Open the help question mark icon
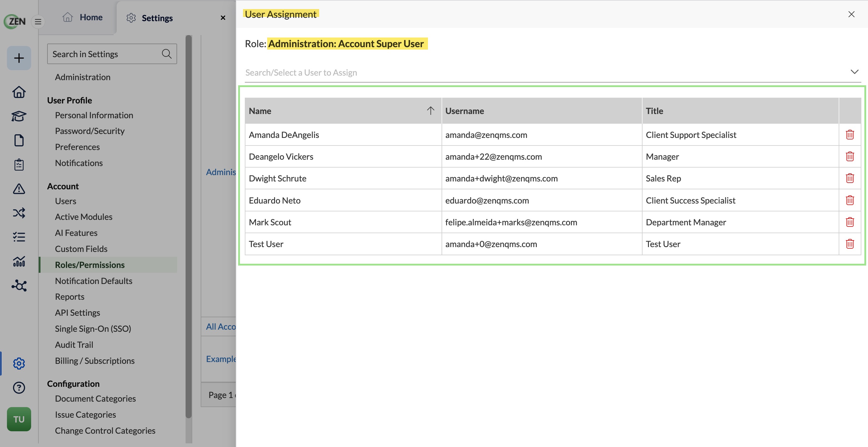The height and width of the screenshot is (447, 868). coord(19,388)
